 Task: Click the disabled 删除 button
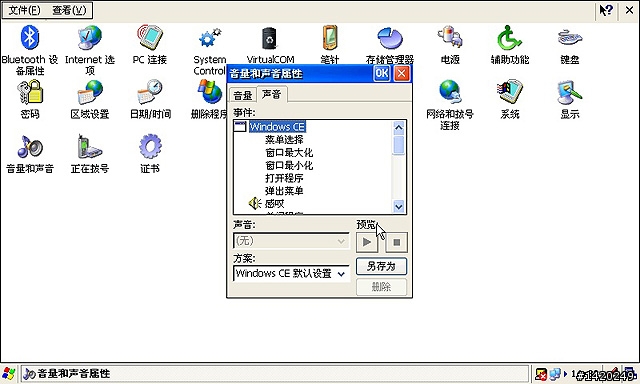381,287
